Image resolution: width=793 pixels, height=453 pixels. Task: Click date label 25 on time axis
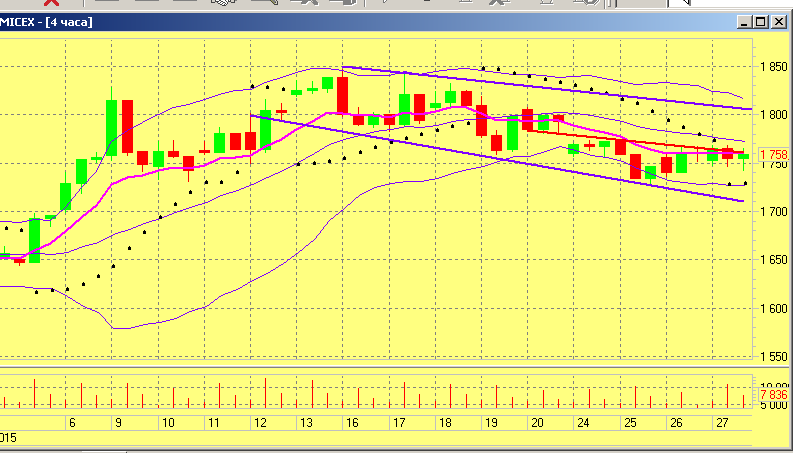click(630, 423)
